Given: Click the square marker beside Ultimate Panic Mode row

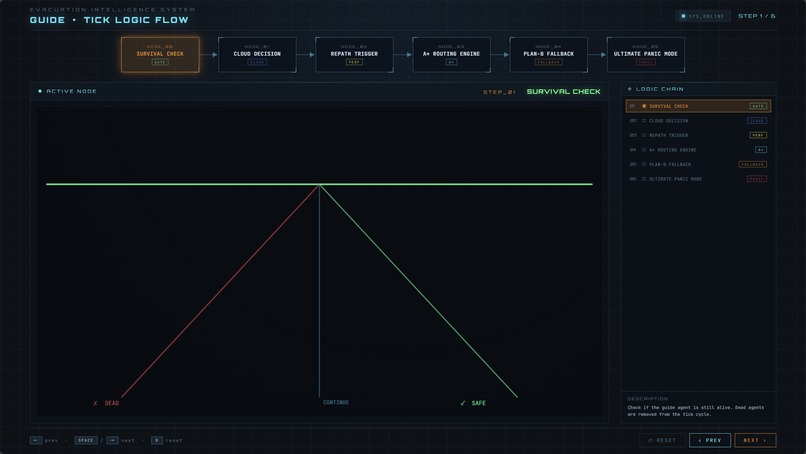Looking at the screenshot, I should pyautogui.click(x=644, y=179).
